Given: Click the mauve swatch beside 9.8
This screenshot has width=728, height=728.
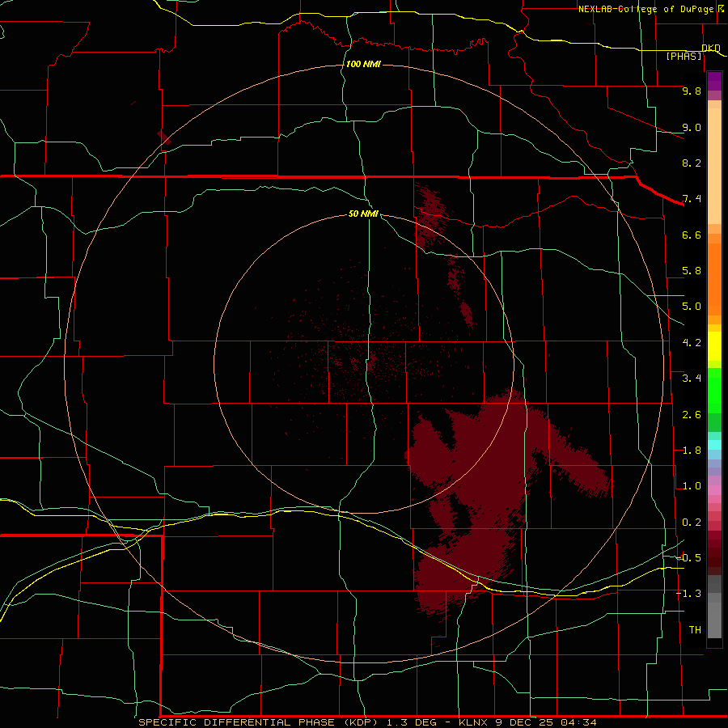Looking at the screenshot, I should pyautogui.click(x=714, y=95).
